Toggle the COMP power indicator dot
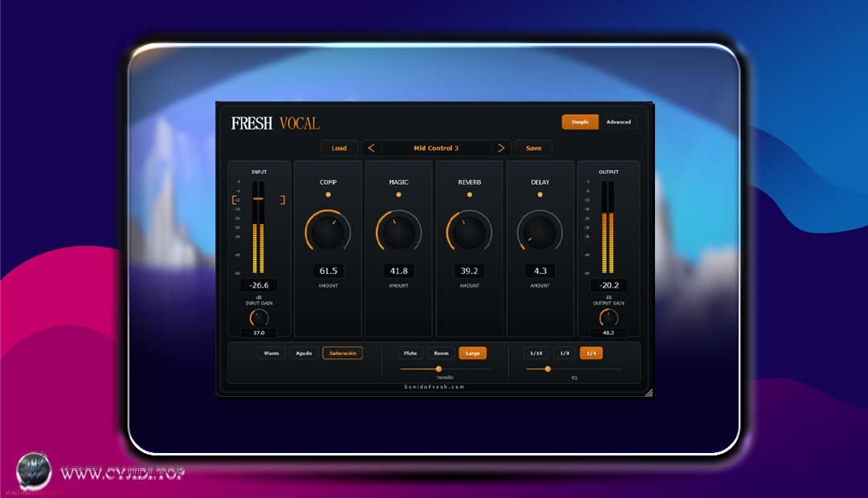 328,194
